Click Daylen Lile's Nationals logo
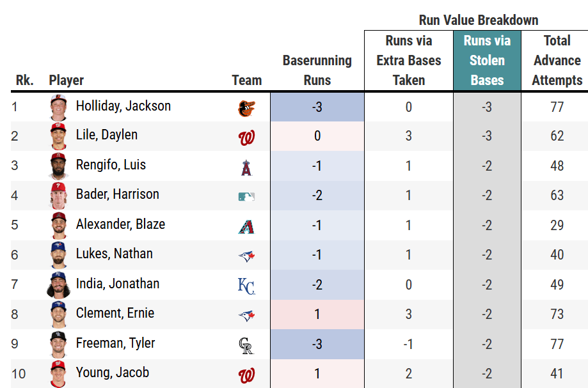 (246, 137)
